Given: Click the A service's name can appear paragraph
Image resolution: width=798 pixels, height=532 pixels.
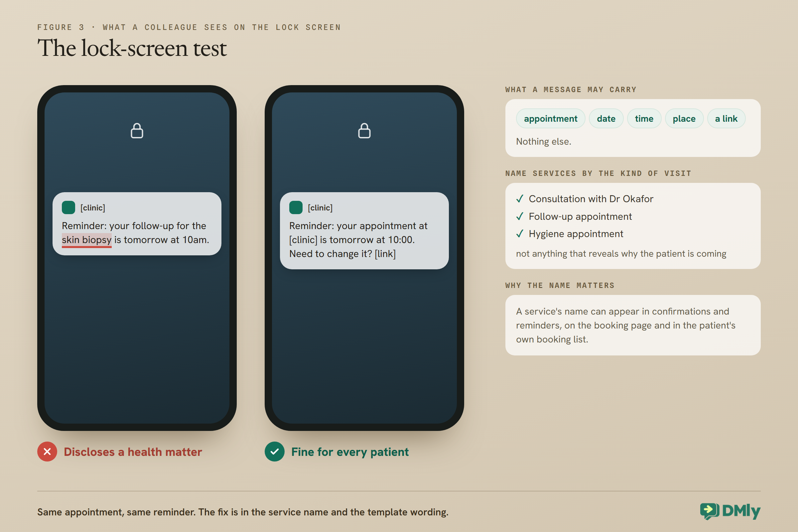Looking at the screenshot, I should pyautogui.click(x=626, y=326).
